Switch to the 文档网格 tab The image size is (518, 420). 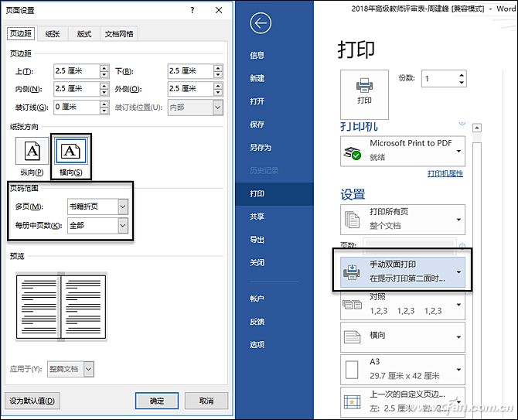click(x=119, y=34)
